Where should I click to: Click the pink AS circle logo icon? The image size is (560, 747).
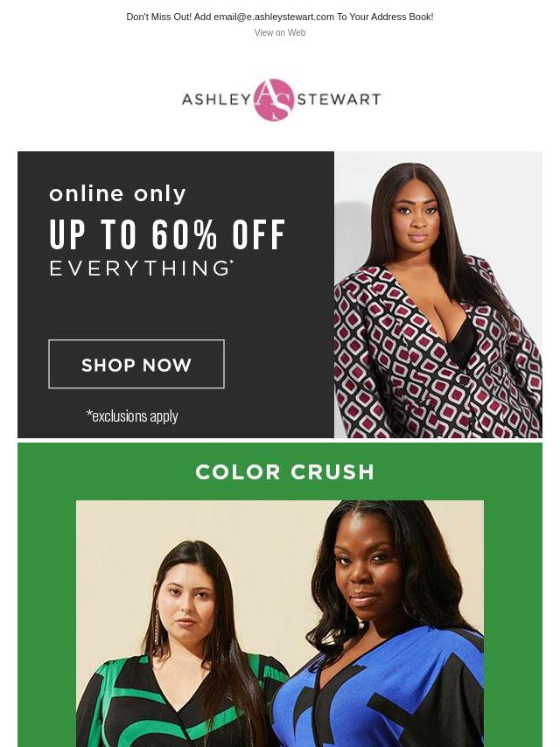point(274,100)
